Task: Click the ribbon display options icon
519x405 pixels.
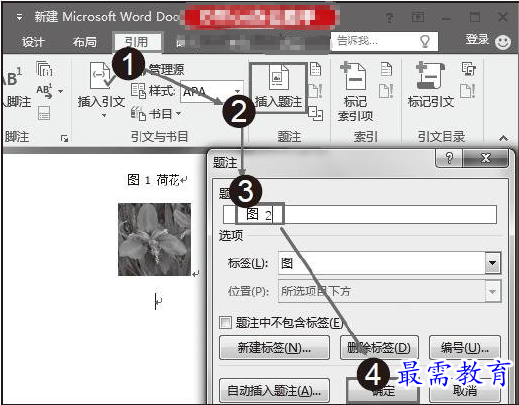Action: point(418,17)
